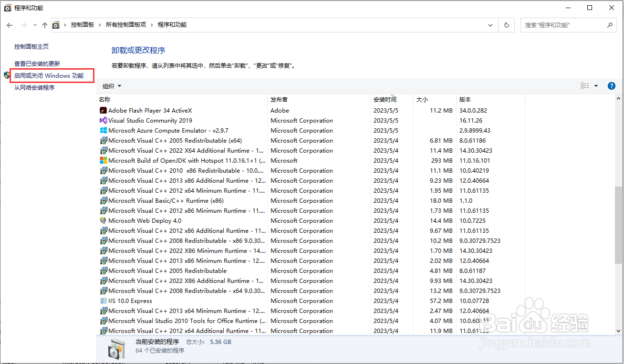
Task: Open the recent locations dropdown arrow
Action: coord(35,25)
